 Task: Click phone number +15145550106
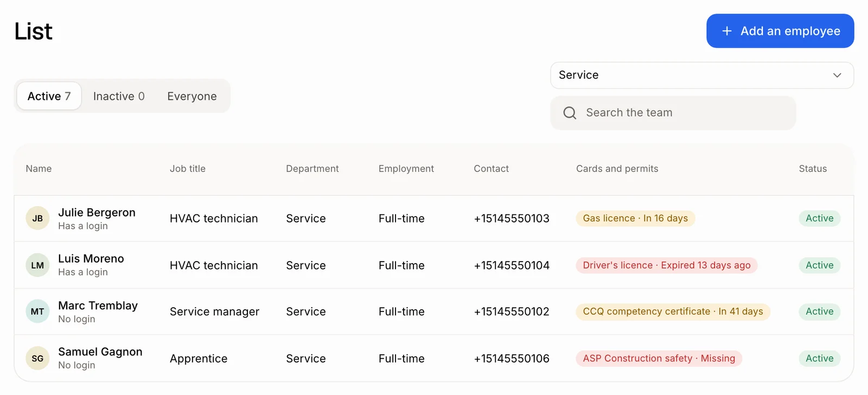point(512,359)
